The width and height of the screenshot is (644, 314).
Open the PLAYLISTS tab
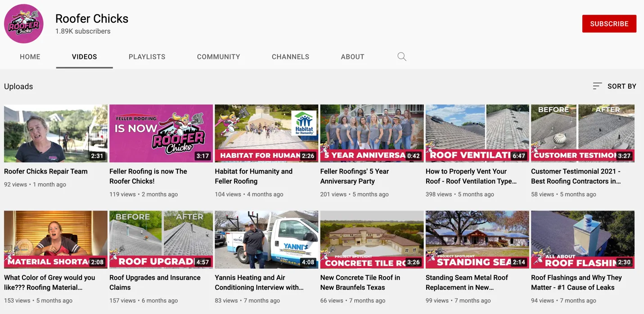[147, 57]
